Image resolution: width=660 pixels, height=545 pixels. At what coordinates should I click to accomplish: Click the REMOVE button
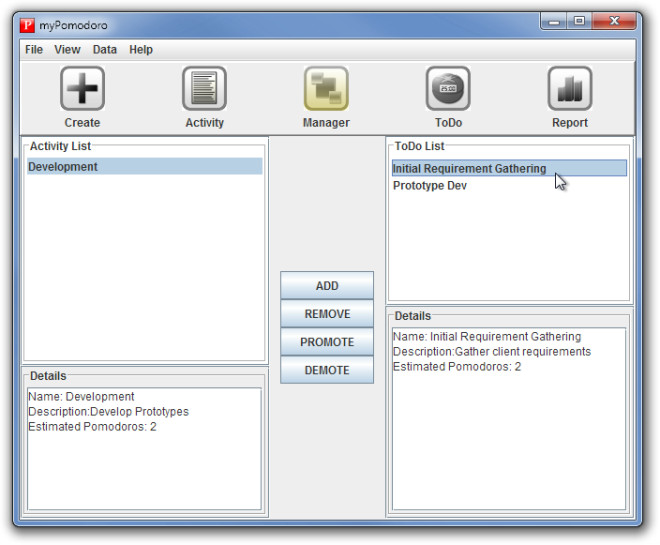pos(327,314)
